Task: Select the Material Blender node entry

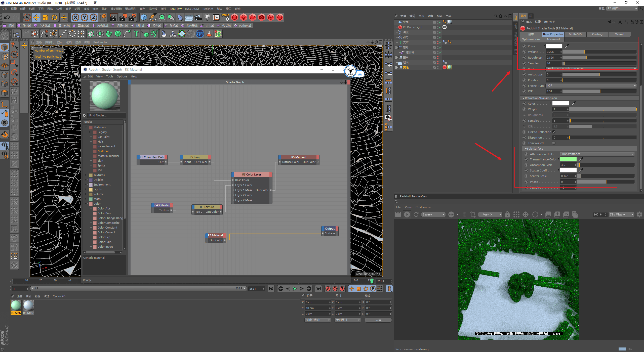Action: coord(108,156)
